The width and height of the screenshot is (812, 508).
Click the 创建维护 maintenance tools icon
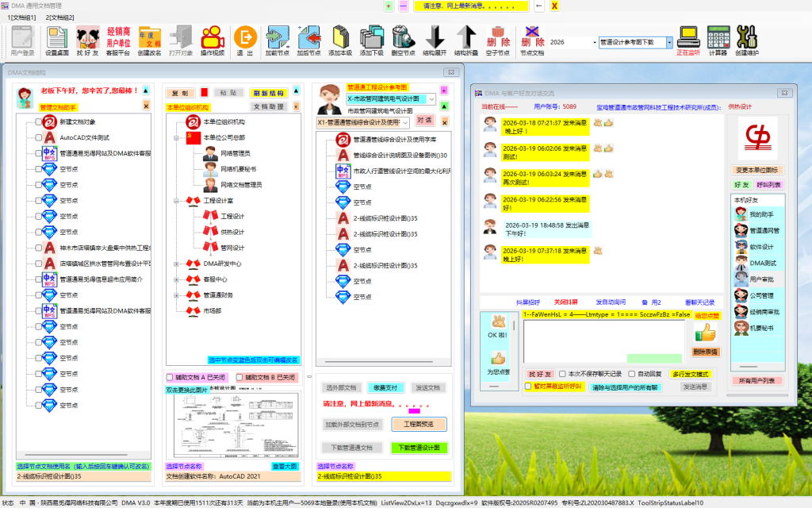coord(746,40)
